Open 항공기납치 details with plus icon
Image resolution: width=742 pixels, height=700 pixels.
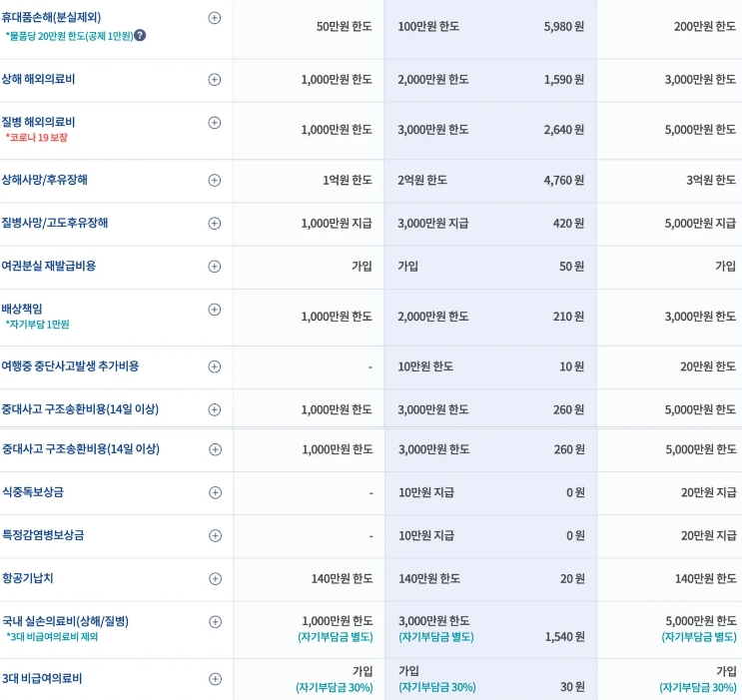pos(214,578)
